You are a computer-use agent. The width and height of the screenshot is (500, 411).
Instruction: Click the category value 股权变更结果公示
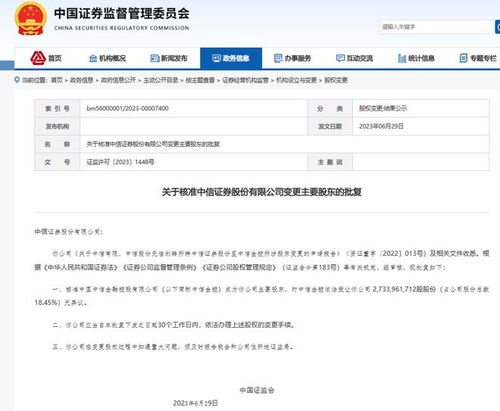pos(383,108)
